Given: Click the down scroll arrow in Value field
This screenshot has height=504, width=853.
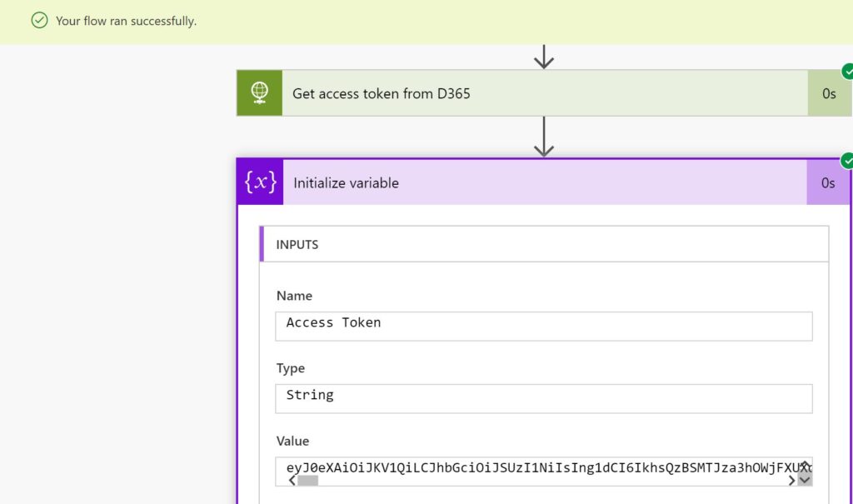Looking at the screenshot, I should (805, 480).
